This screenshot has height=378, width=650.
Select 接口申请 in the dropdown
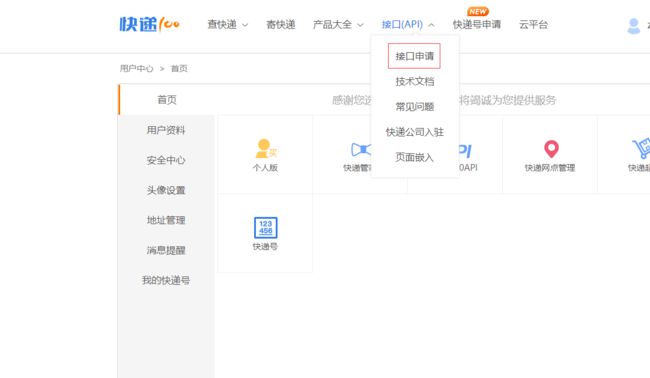tap(414, 56)
